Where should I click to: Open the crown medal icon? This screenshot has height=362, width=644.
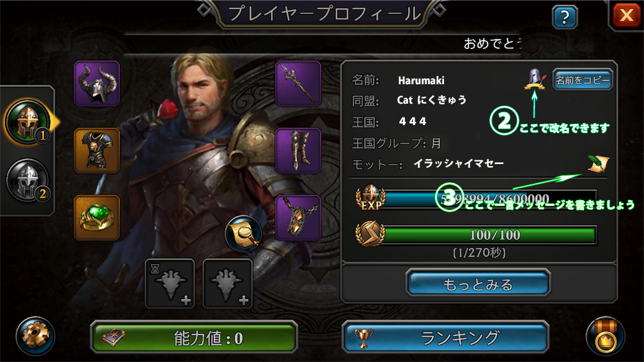pos(606,336)
